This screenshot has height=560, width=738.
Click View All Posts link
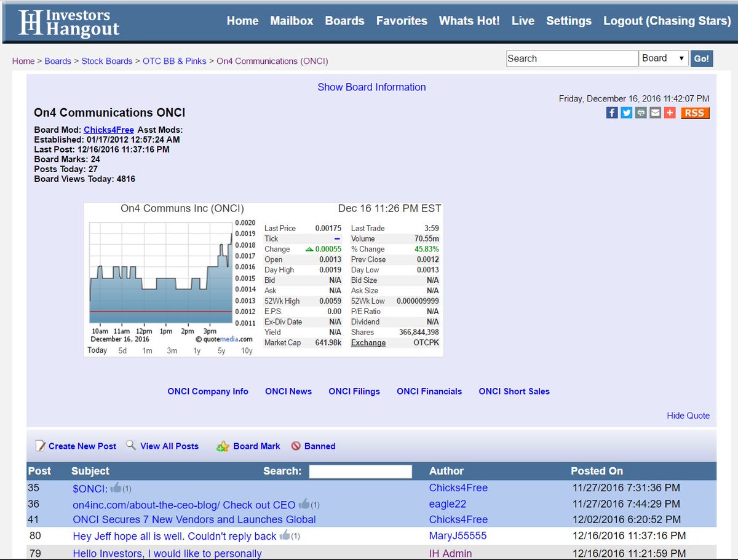169,446
